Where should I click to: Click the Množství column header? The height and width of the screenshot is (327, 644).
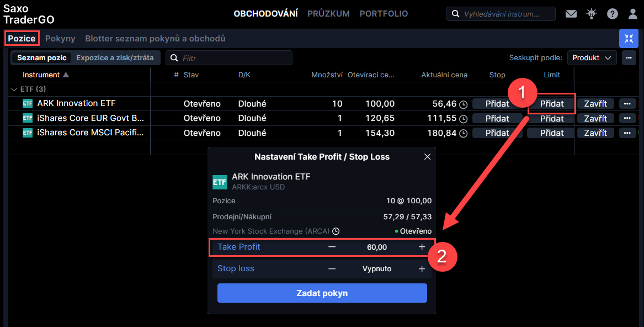coord(327,75)
